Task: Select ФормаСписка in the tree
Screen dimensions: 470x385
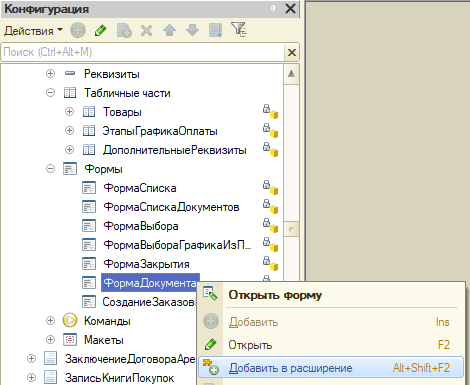Action: tap(140, 188)
